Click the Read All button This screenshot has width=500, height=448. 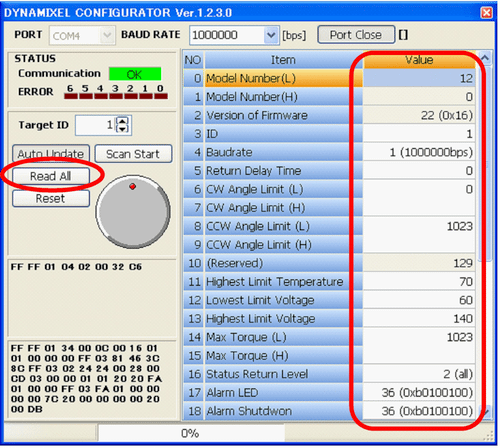(51, 176)
